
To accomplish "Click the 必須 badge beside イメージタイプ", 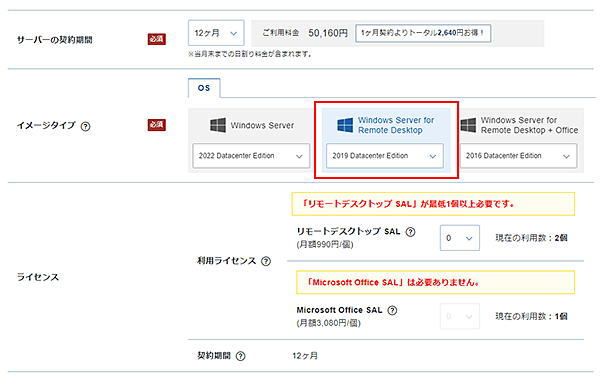I will click(x=157, y=125).
